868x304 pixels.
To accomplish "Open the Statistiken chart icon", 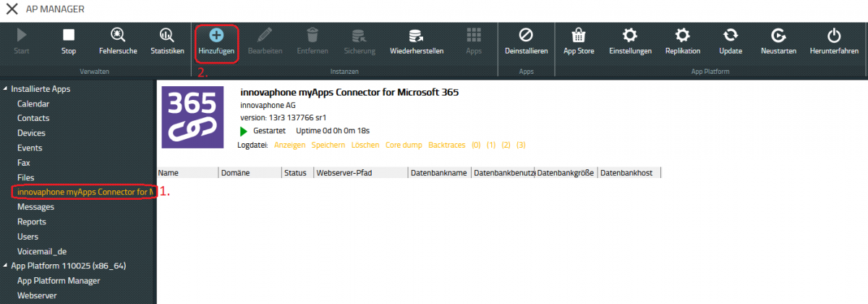I will coord(167,35).
